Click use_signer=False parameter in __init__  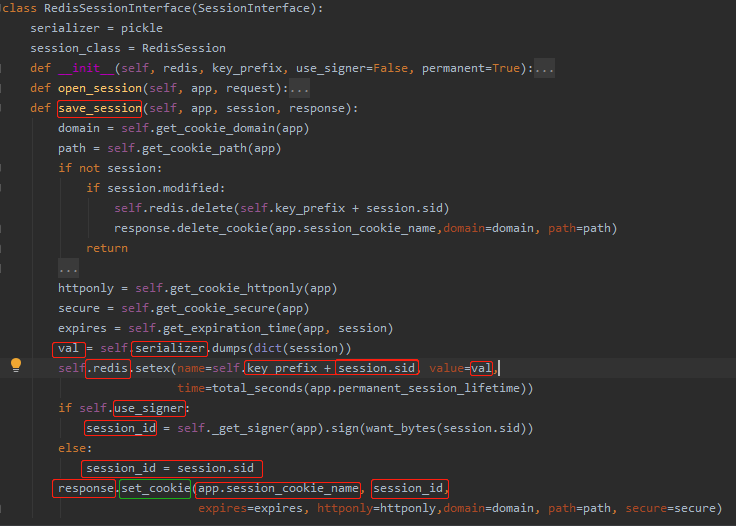(352, 69)
